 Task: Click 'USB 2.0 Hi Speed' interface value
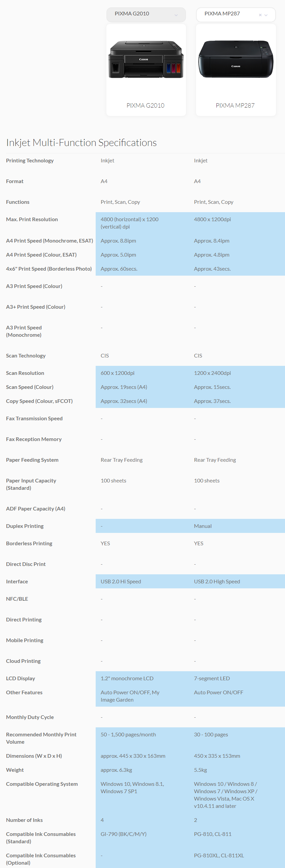(121, 582)
